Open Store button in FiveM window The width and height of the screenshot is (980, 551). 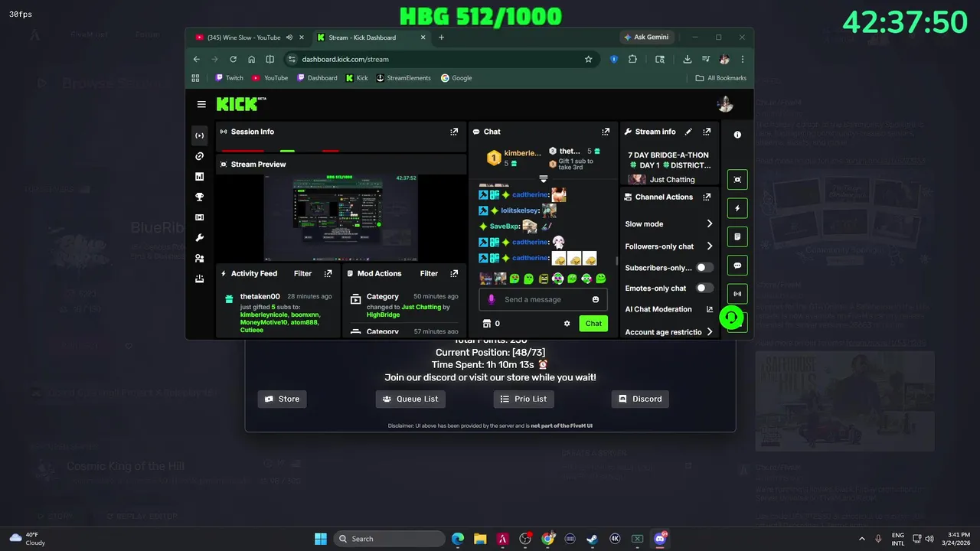click(x=282, y=399)
